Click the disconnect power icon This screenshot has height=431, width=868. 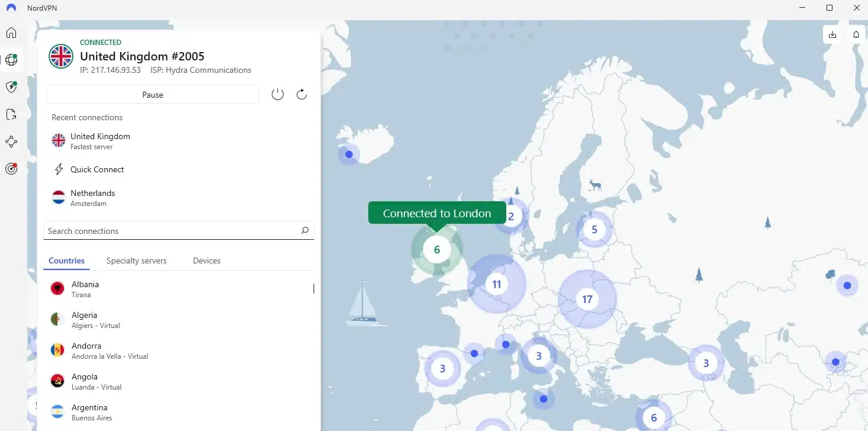click(x=278, y=94)
